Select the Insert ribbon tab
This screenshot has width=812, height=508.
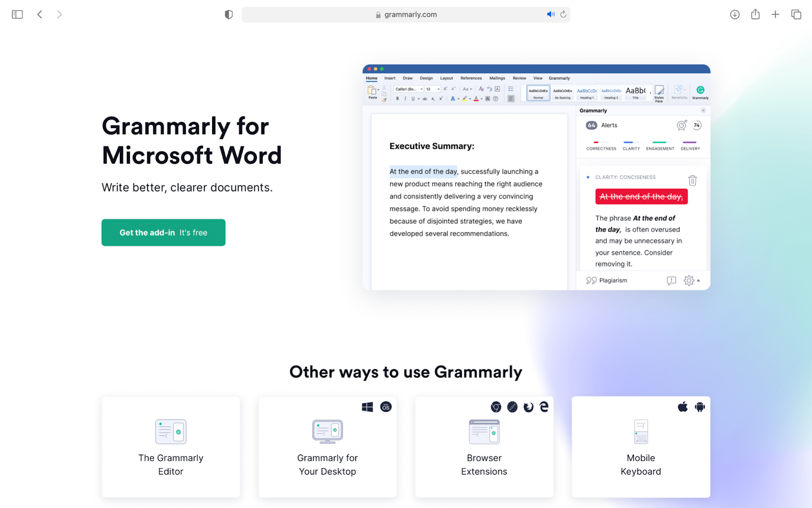390,78
